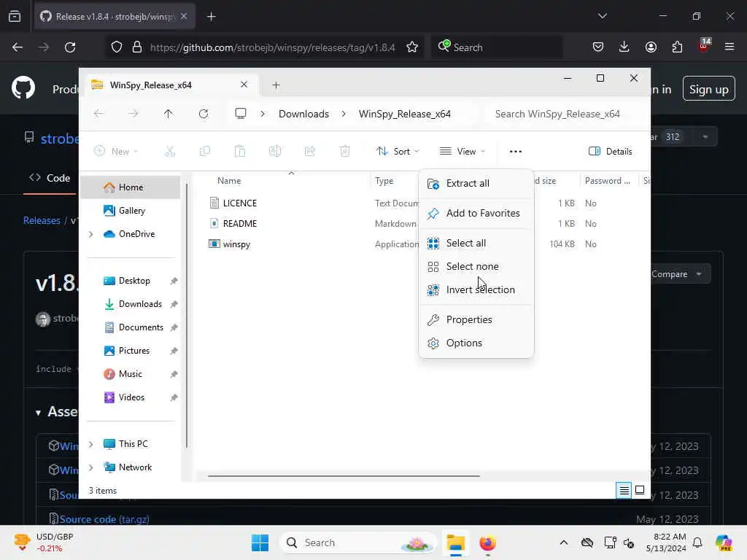Choose Add to Favorites menu entry
Image resolution: width=747 pixels, height=560 pixels.
pos(476,214)
